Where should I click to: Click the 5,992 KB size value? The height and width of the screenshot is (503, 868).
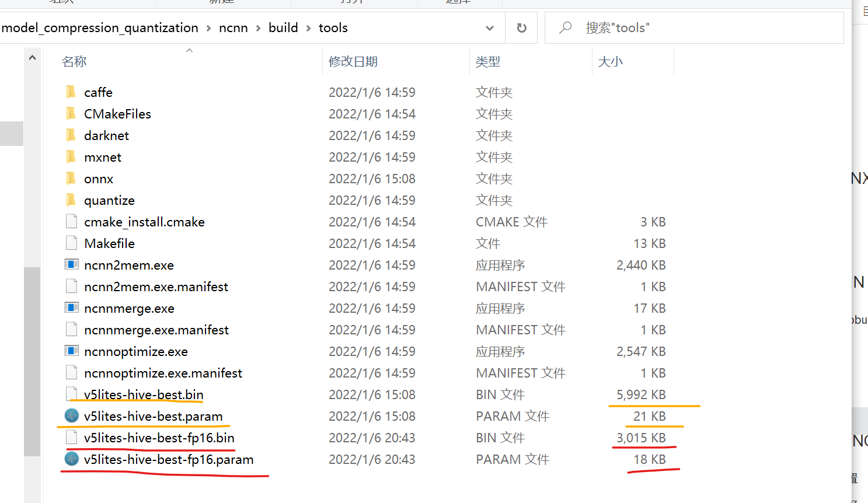coord(641,394)
